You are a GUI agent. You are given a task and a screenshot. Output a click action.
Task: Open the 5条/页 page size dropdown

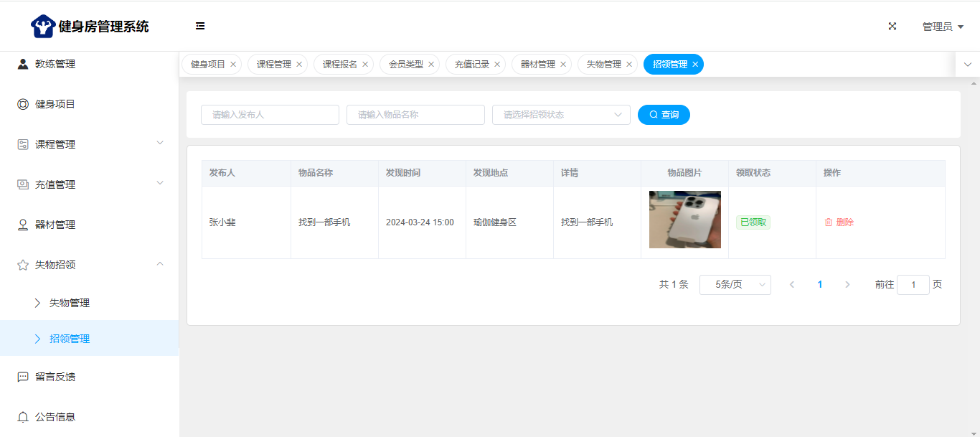point(735,285)
